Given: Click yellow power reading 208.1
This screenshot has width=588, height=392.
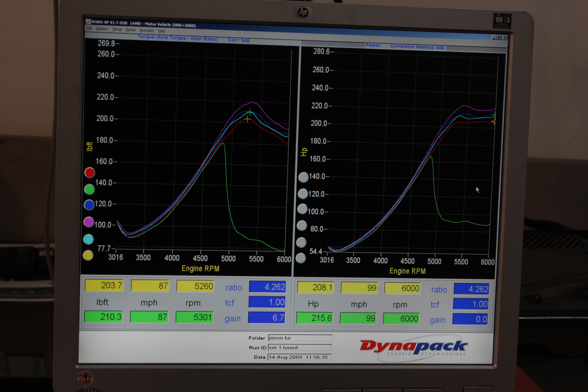Looking at the screenshot, I should (x=316, y=287).
